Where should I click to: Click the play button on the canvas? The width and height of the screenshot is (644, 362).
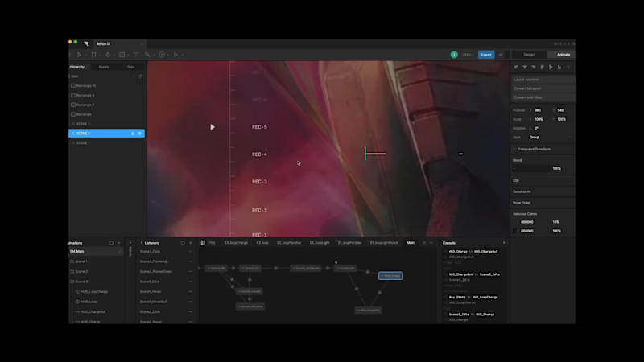213,127
